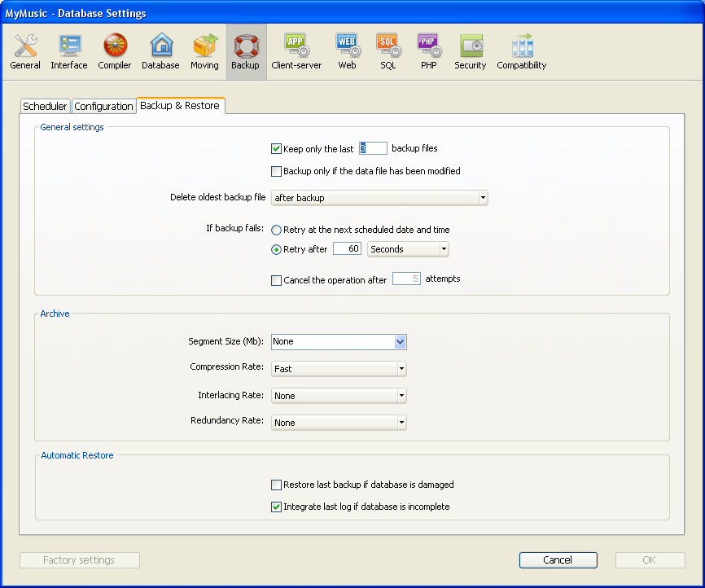Go to the Web settings icon
The width and height of the screenshot is (705, 588).
click(348, 52)
